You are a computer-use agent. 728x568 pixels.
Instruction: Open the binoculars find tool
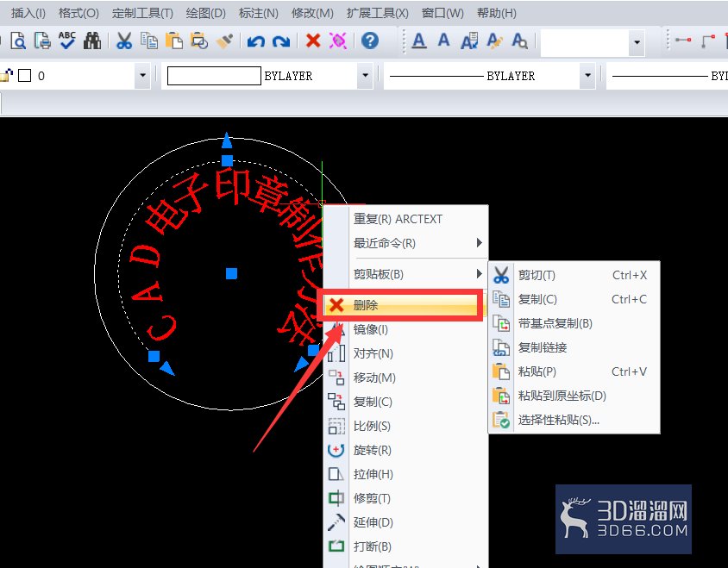point(92,41)
